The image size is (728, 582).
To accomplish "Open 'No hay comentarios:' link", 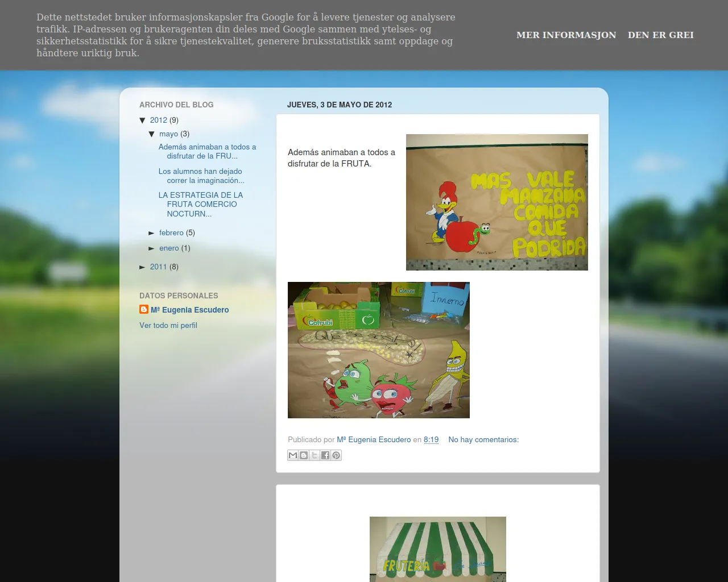I will click(483, 439).
